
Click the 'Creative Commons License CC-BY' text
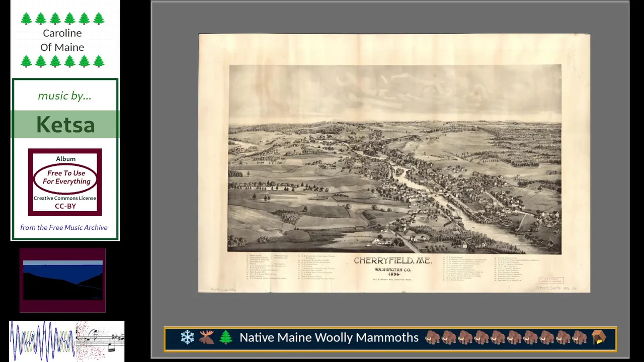pos(65,202)
